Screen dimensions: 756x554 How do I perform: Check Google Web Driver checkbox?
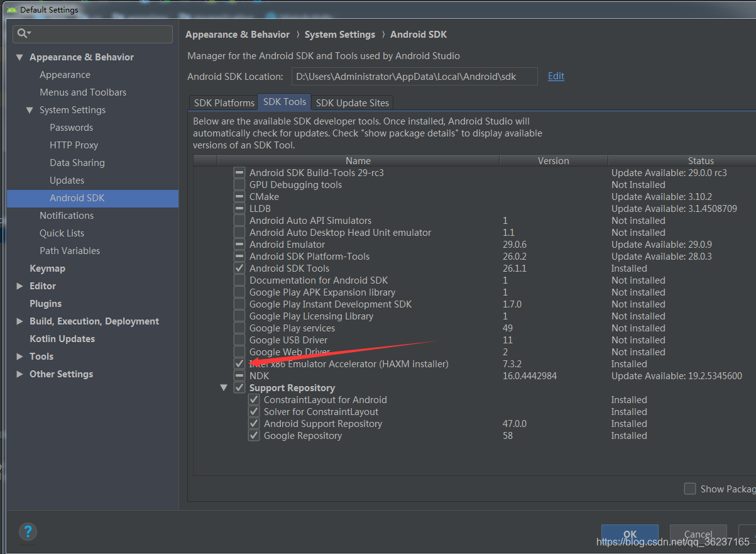(239, 352)
